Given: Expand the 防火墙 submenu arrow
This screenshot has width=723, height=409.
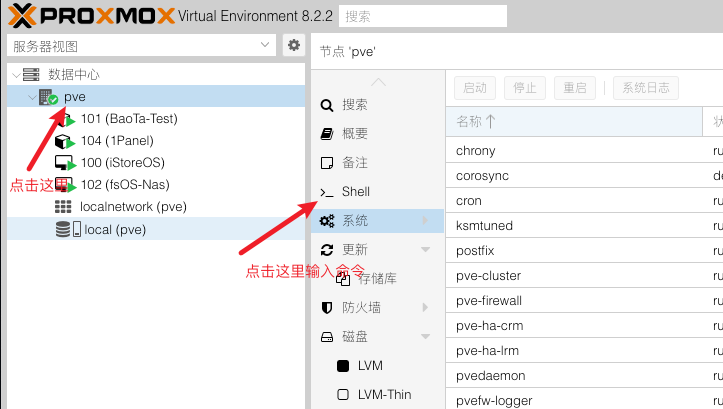Looking at the screenshot, I should click(425, 308).
